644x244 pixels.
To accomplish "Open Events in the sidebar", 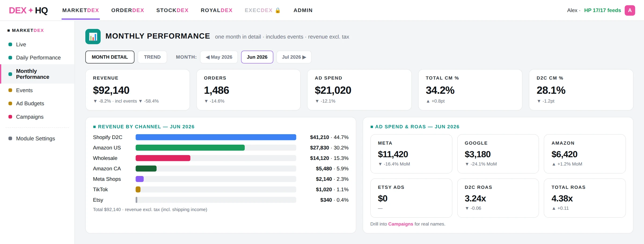I will pyautogui.click(x=37, y=90).
